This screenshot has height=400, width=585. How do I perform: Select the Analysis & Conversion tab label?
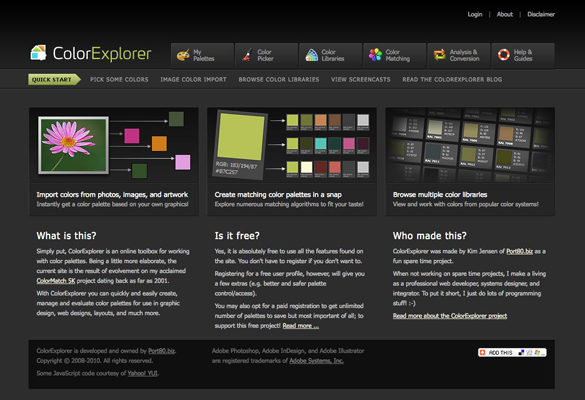(464, 55)
